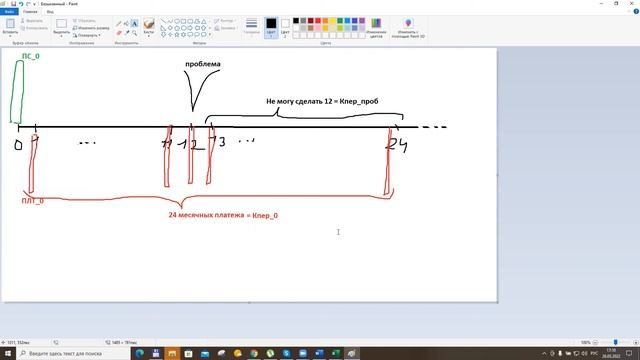The image size is (640, 360).
Task: Adjust the zoom slider in status bar
Action: pyautogui.click(x=616, y=342)
